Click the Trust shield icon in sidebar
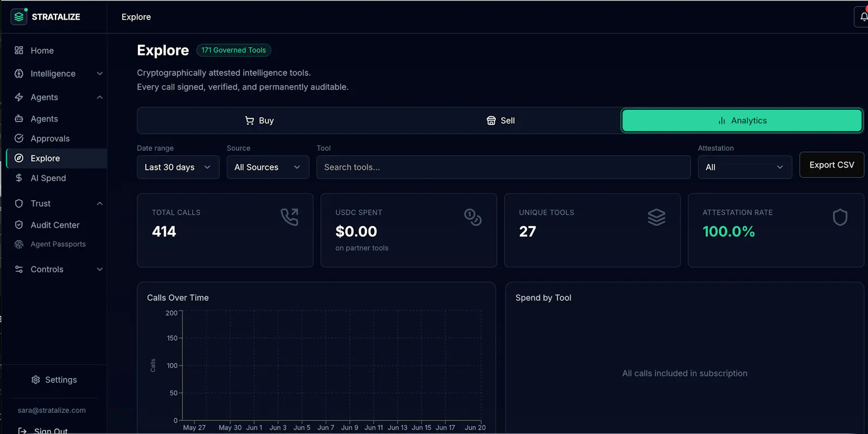Image resolution: width=868 pixels, height=434 pixels. tap(19, 203)
